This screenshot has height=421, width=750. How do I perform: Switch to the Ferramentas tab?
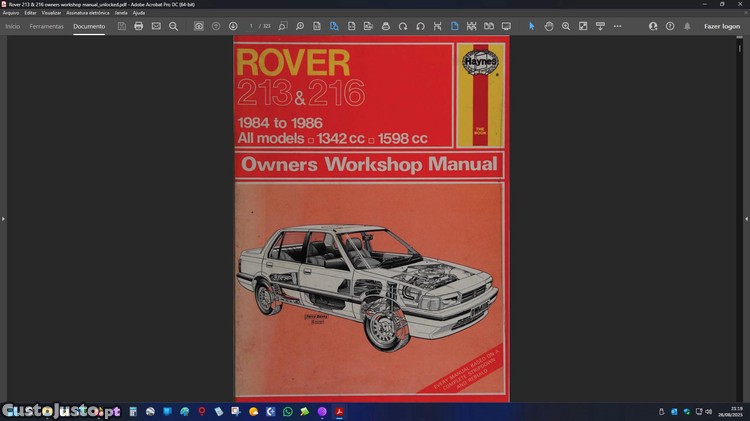(46, 26)
